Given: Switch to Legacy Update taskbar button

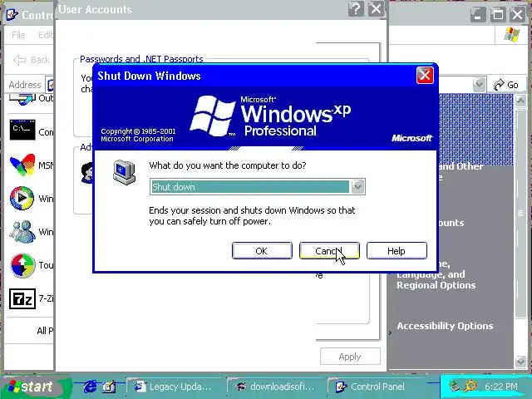Looking at the screenshot, I should pyautogui.click(x=174, y=387).
